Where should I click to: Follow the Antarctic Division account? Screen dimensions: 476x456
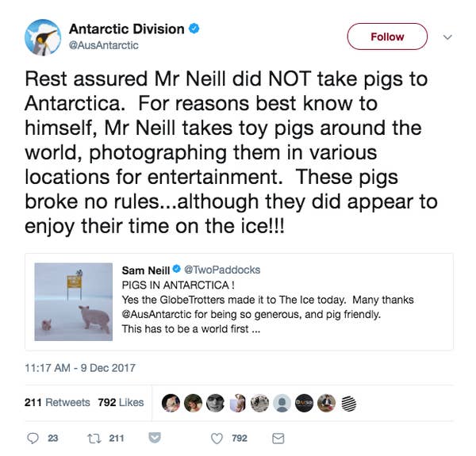click(x=387, y=36)
